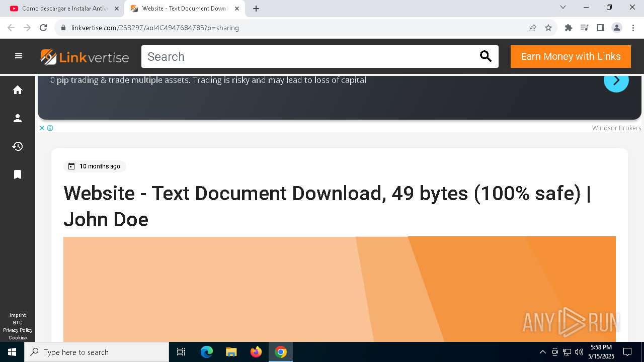Open the media control icon in the toolbar
Screen dimensions: 644x362
(585, 28)
